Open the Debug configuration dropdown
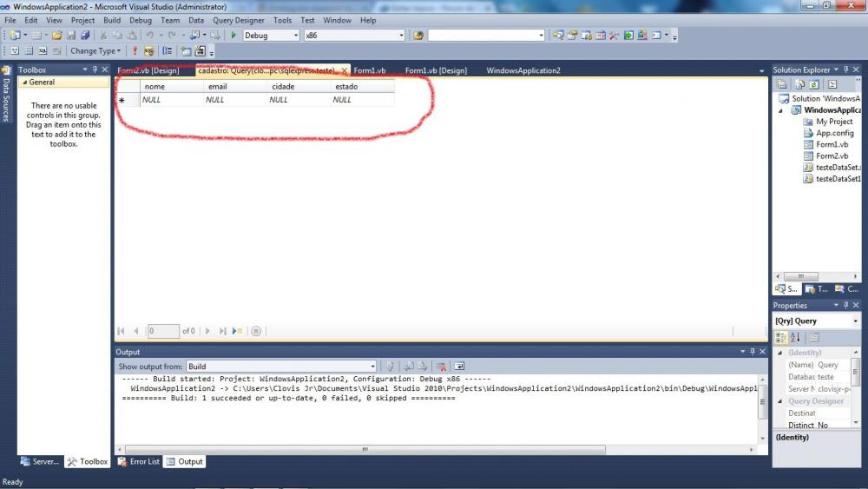 [295, 36]
